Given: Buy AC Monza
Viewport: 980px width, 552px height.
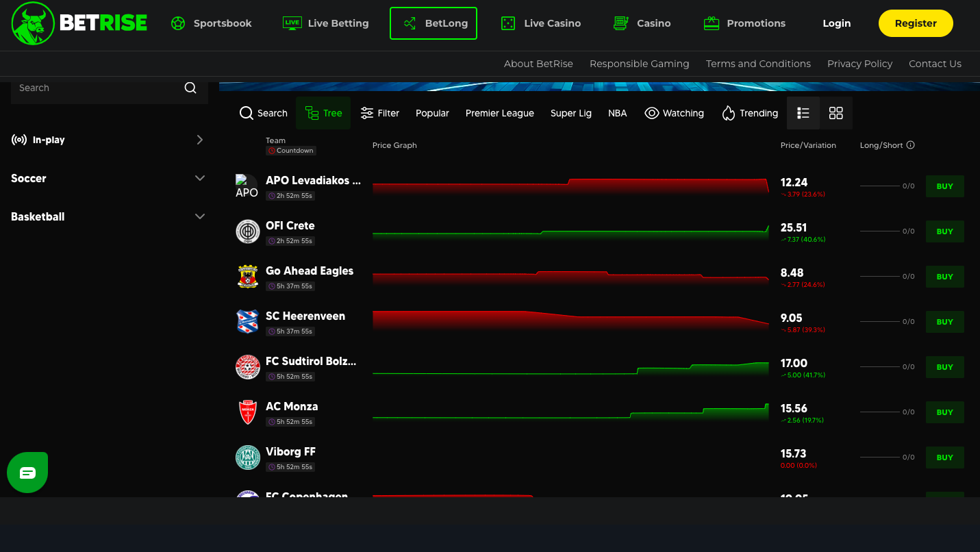Looking at the screenshot, I should tap(945, 412).
